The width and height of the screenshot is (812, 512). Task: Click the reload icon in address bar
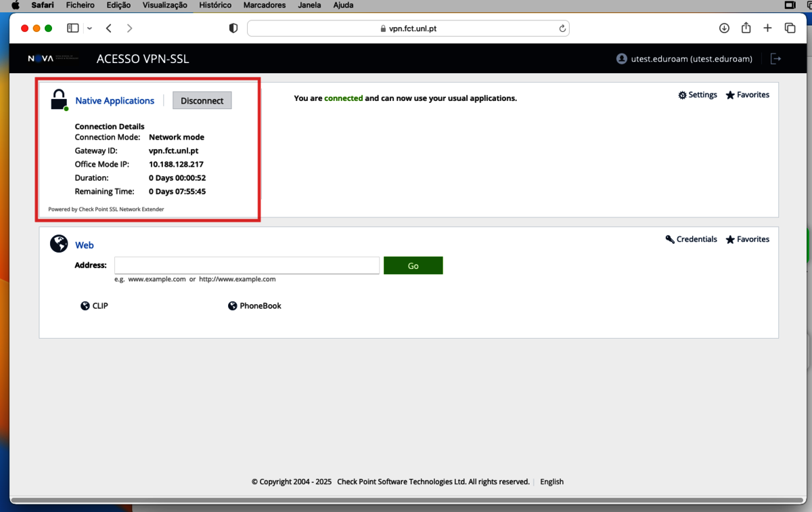pos(562,28)
